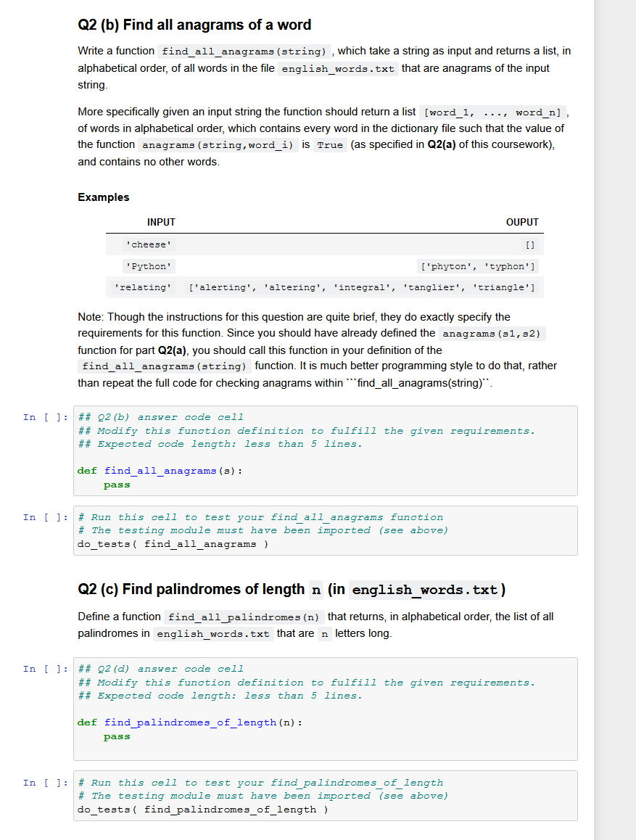Click the 'In [ ]:' prompt beside Q2 (b) answer cell
636x840 pixels.
click(46, 417)
